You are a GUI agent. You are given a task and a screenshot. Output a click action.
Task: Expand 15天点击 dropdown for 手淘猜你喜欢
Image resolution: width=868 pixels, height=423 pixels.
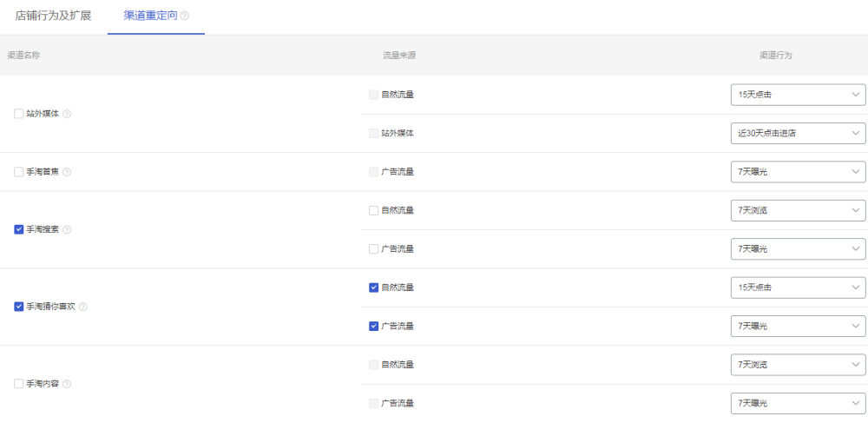point(798,288)
